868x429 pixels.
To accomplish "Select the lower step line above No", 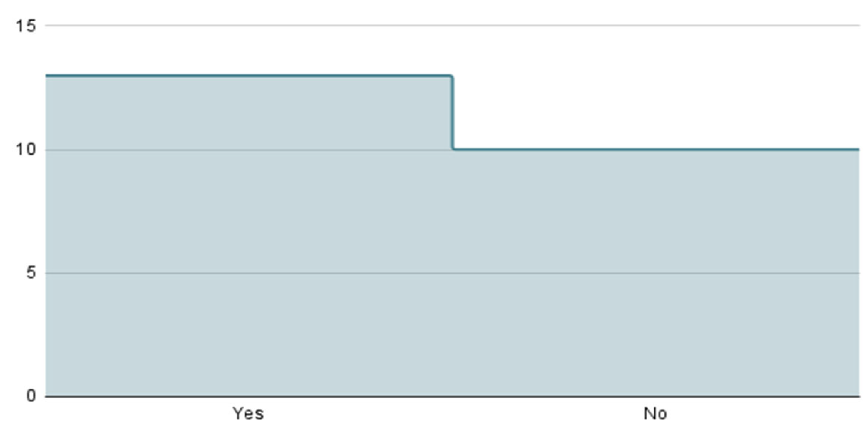I will tap(655, 149).
